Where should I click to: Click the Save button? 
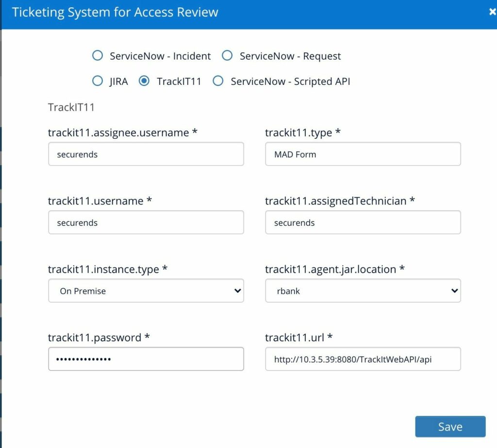pos(450,426)
